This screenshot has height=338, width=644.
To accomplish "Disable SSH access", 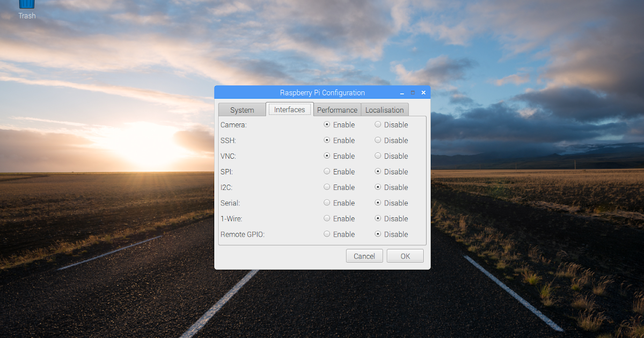I will coord(378,140).
